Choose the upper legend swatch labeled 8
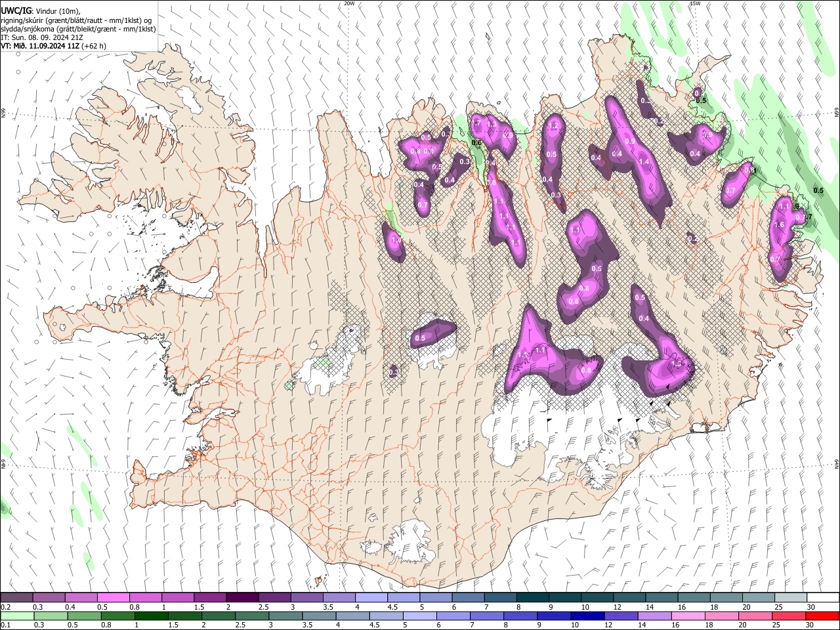 [x=532, y=598]
